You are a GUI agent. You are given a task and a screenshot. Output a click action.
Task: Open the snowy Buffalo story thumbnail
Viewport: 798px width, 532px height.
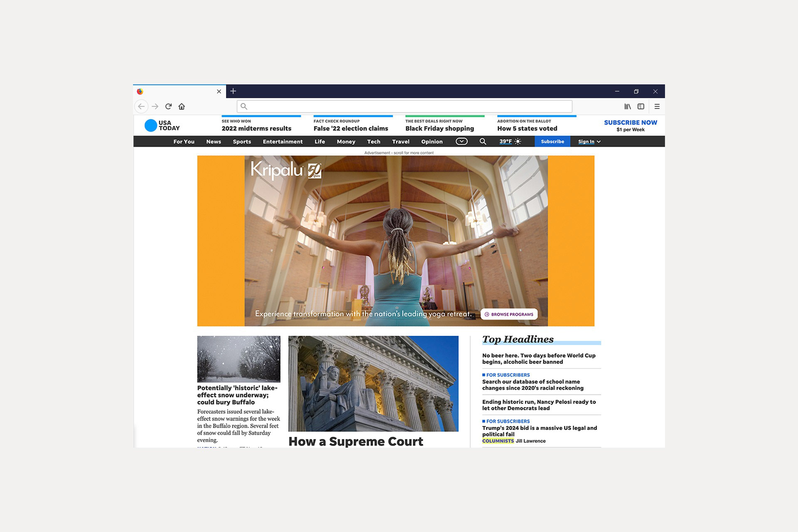(239, 359)
